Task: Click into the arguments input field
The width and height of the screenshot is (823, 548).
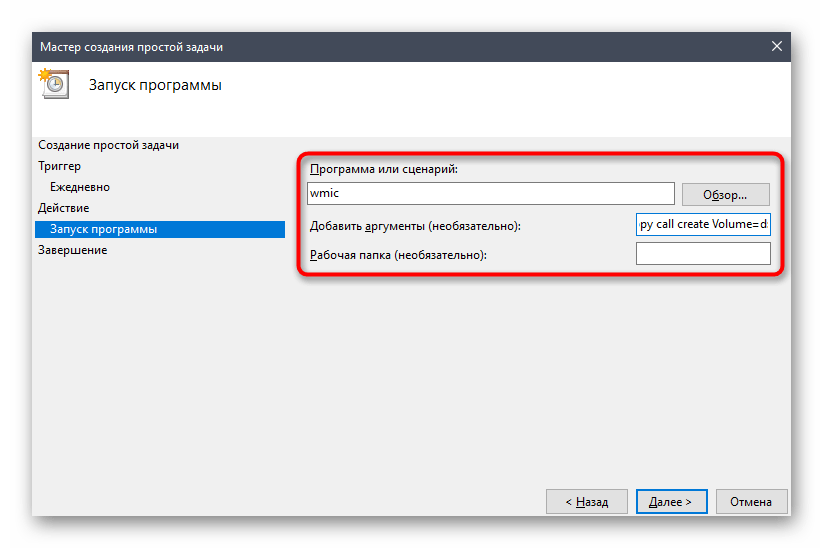Action: pos(703,224)
